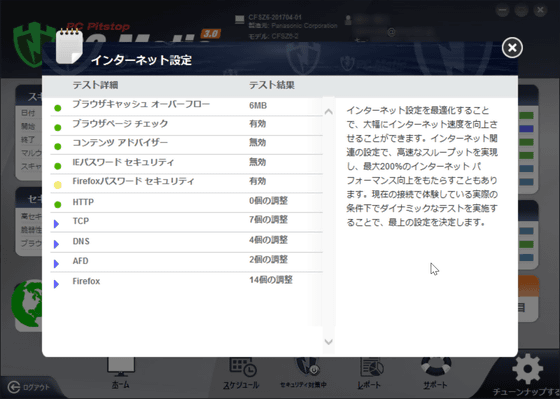The image size is (560, 399).
Task: Click the scroll up arrow in test list
Action: pos(329,112)
